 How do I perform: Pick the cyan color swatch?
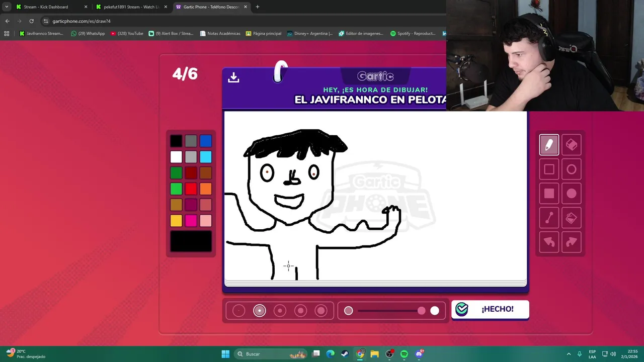(205, 157)
